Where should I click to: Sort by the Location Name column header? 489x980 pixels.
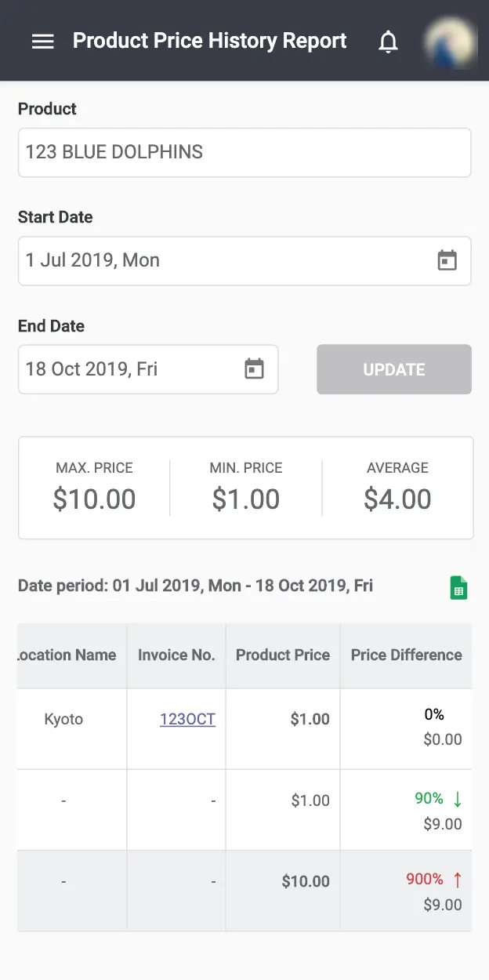66,655
